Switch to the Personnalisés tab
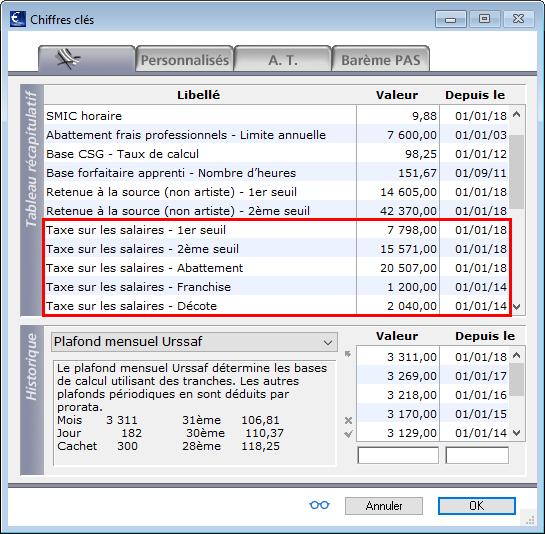The width and height of the screenshot is (545, 534). 185,59
